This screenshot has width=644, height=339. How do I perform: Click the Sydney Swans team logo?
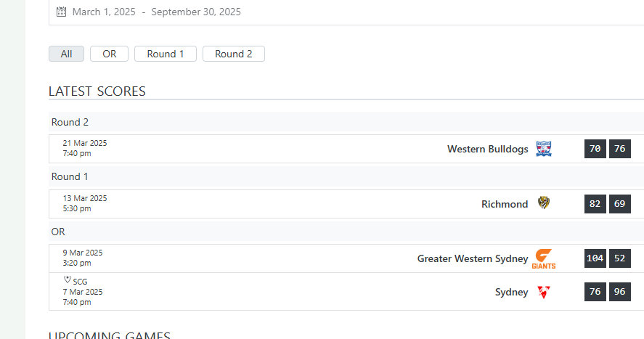pyautogui.click(x=544, y=292)
